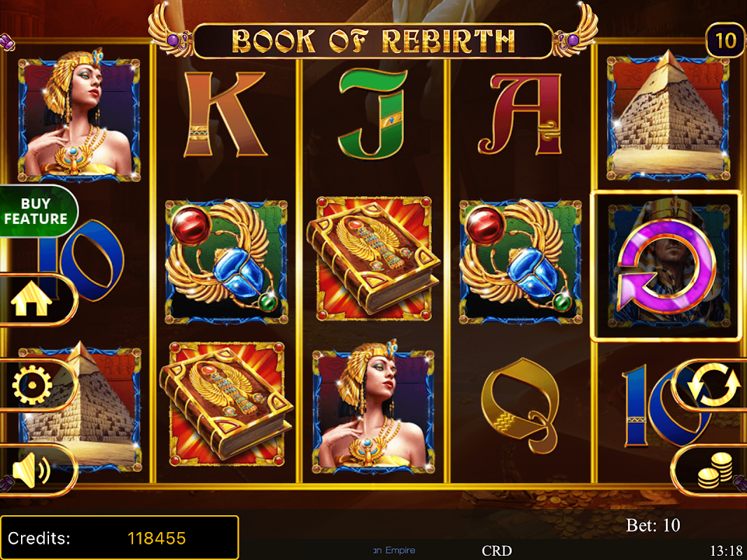This screenshot has height=560, width=747.
Task: Spin the reels with the purple arrow
Action: 666,266
